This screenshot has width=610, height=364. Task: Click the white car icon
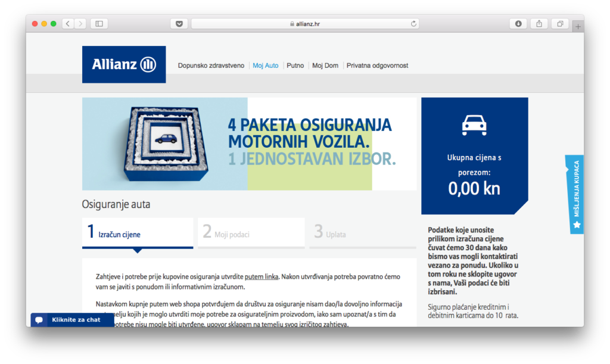click(474, 125)
